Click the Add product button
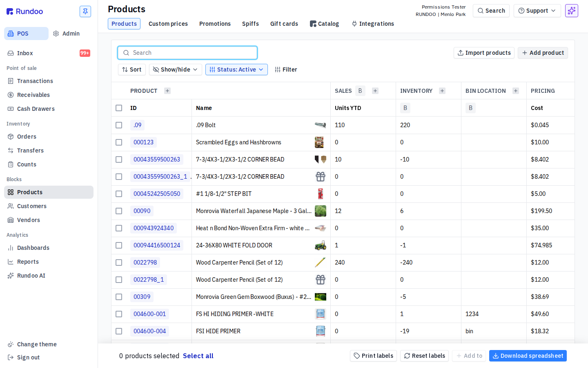Screen dimensions: 588x368 coord(543,53)
